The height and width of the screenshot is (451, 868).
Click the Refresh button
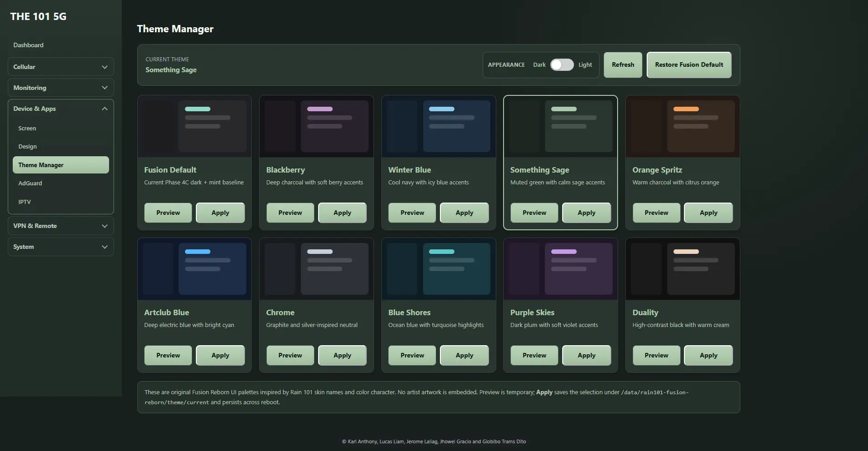623,65
